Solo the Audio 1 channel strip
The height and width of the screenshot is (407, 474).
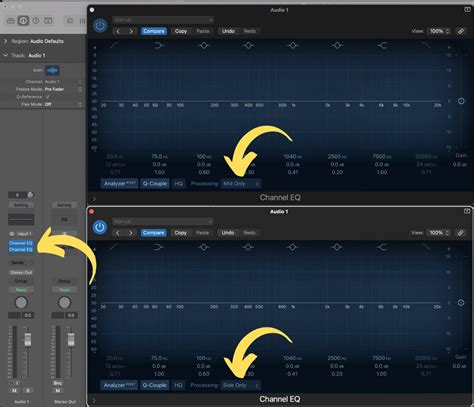click(x=28, y=390)
